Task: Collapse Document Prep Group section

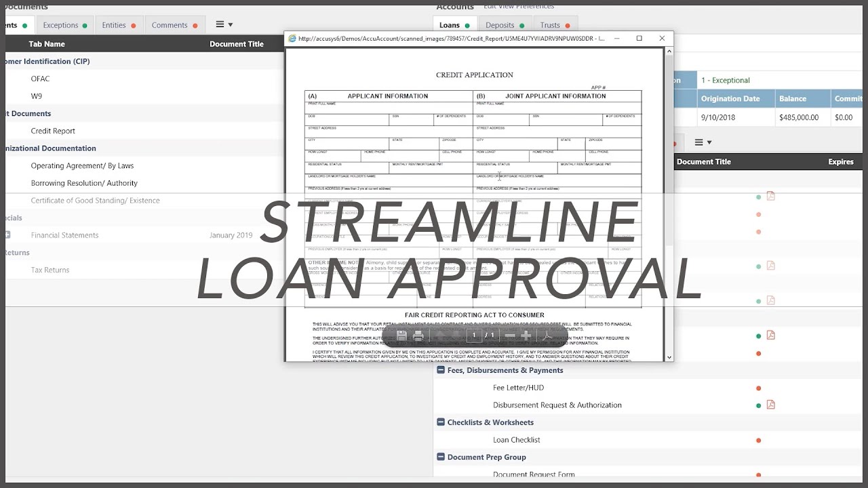Action: tap(441, 457)
